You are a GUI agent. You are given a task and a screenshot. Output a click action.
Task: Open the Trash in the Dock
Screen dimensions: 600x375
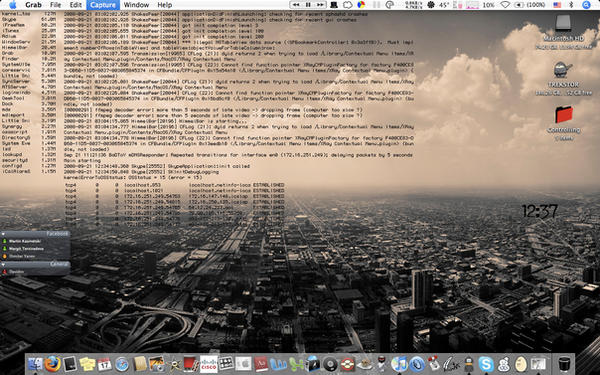coord(564,364)
